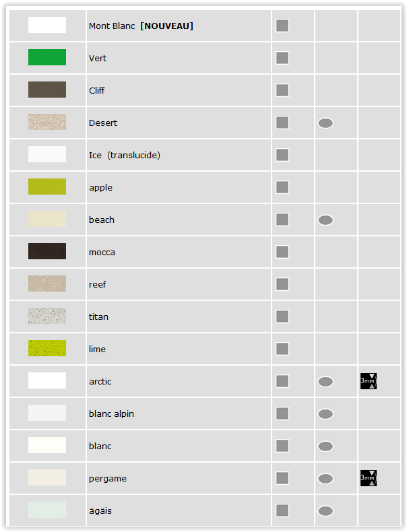Select the oval icon in blanc alpin row

pos(325,414)
